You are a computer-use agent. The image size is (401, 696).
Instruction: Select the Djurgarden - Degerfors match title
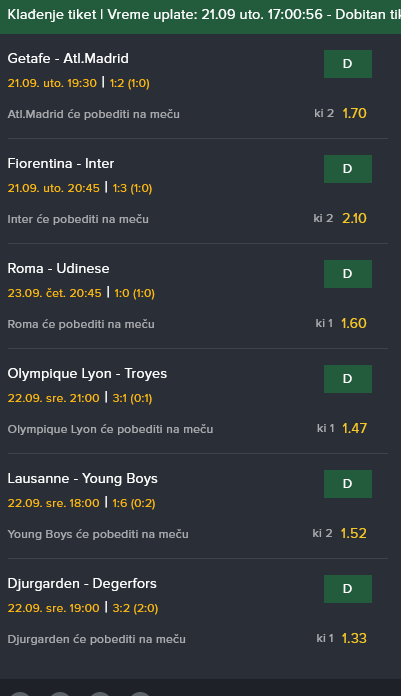82,584
